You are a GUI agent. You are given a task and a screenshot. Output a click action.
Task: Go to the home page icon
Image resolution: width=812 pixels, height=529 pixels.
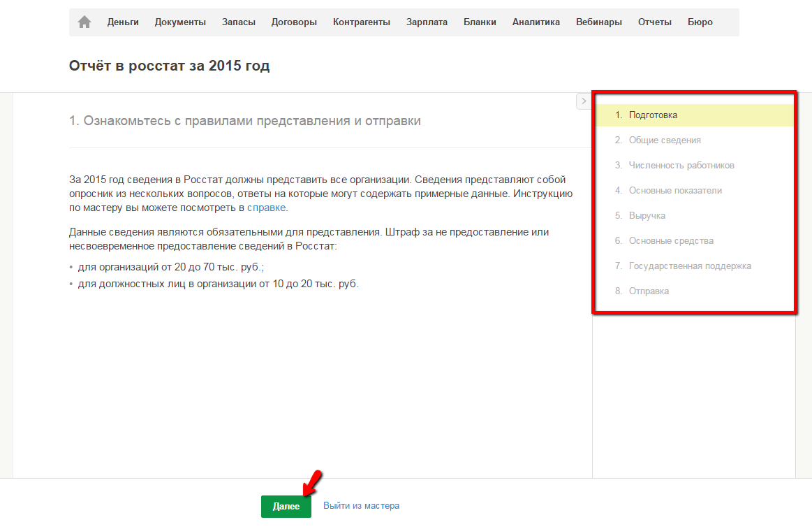84,22
